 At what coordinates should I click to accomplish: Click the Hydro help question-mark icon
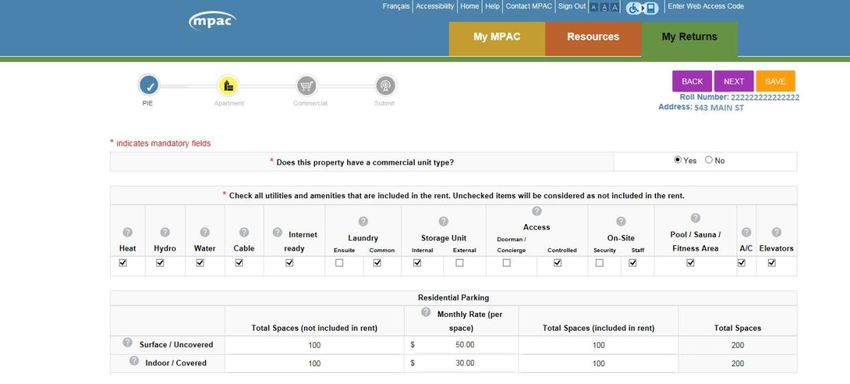(x=165, y=232)
